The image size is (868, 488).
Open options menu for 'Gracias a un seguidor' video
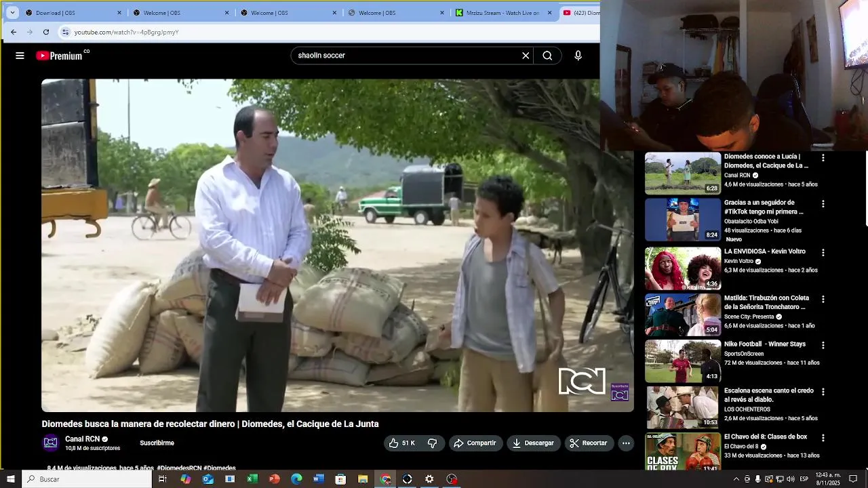pos(823,204)
